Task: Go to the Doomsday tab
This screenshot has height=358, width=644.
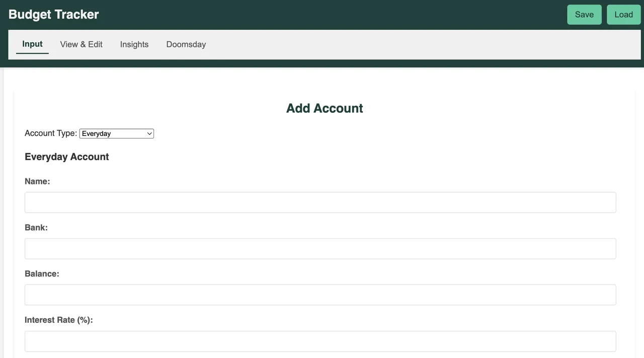Action: (186, 44)
